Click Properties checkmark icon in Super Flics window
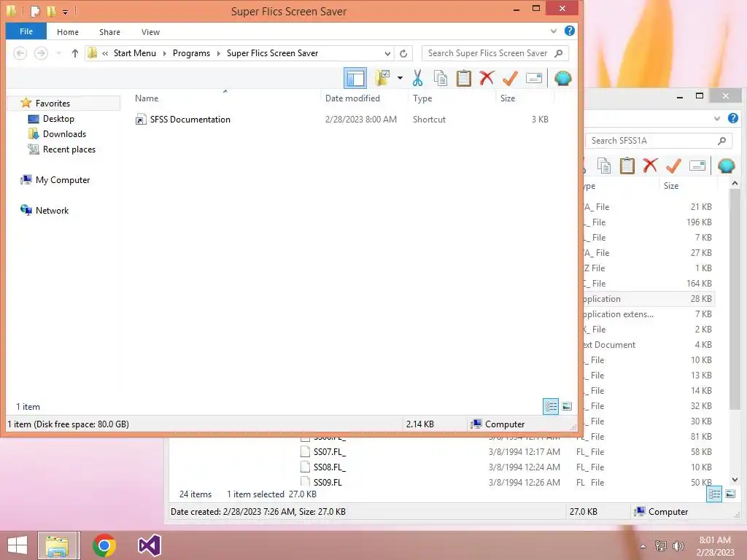This screenshot has width=747, height=560. click(510, 78)
